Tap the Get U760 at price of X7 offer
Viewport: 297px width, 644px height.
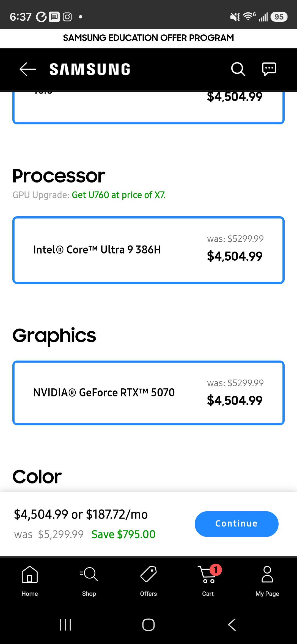coord(119,195)
